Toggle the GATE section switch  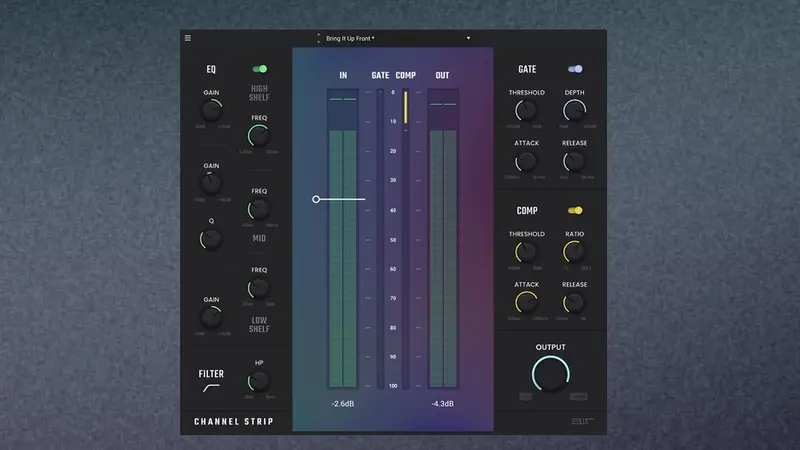coord(575,69)
